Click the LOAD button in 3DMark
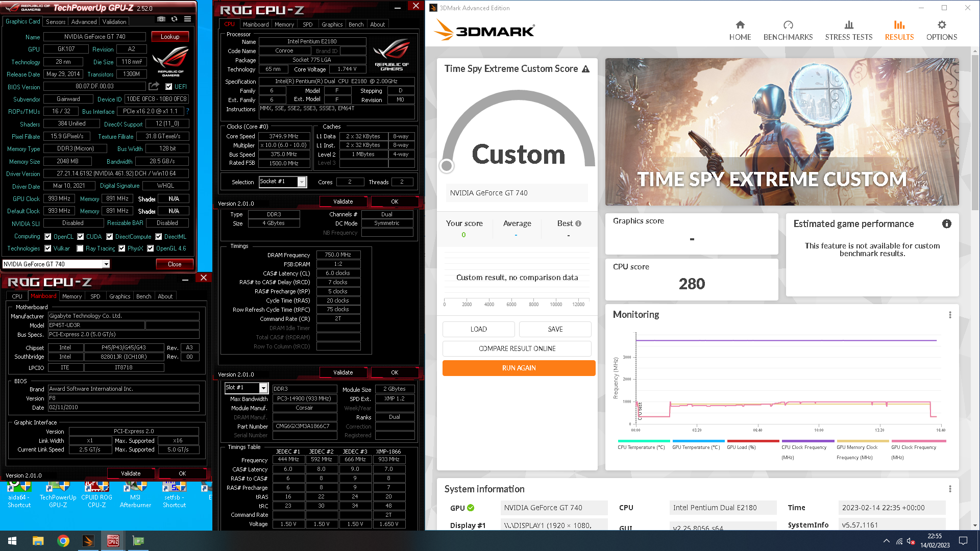This screenshot has width=980, height=551. point(479,330)
